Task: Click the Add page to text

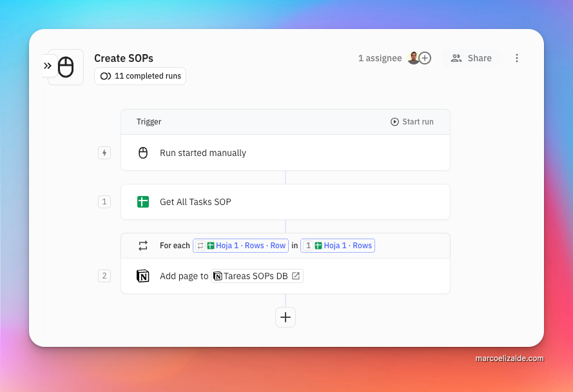Action: (x=184, y=276)
